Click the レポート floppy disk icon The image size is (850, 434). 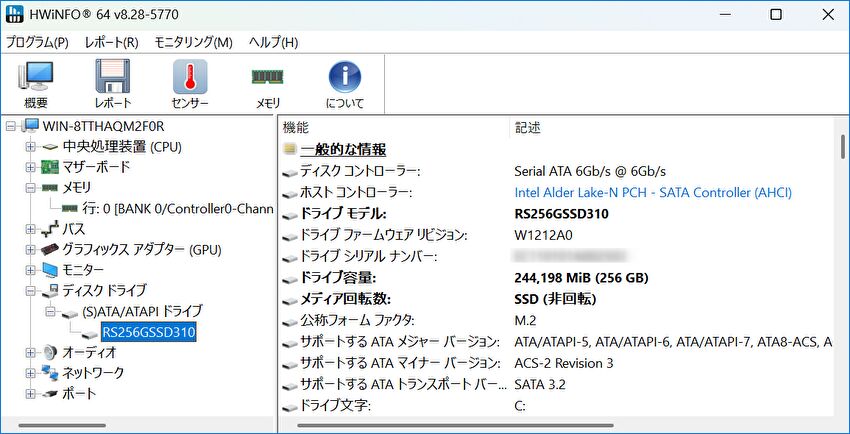click(113, 76)
